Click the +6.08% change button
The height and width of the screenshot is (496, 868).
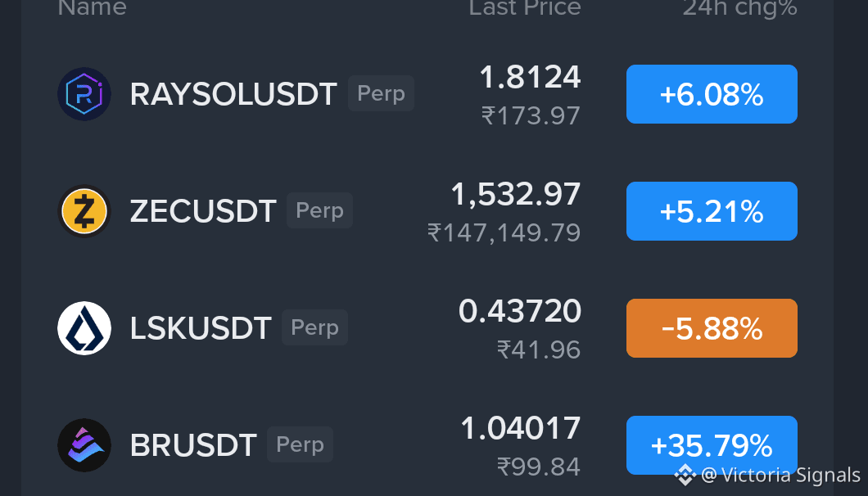(712, 94)
